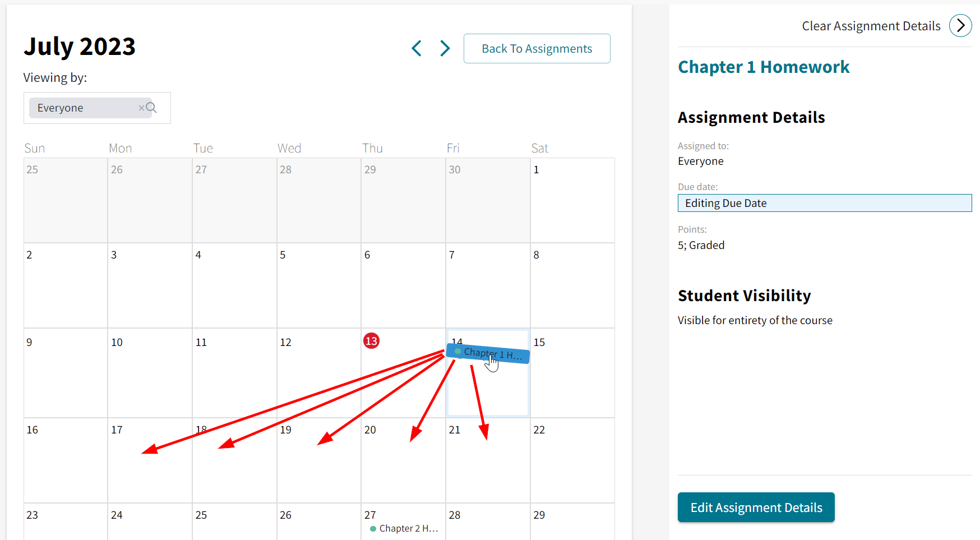Click the Sat column header
The image size is (980, 540).
[x=540, y=147]
